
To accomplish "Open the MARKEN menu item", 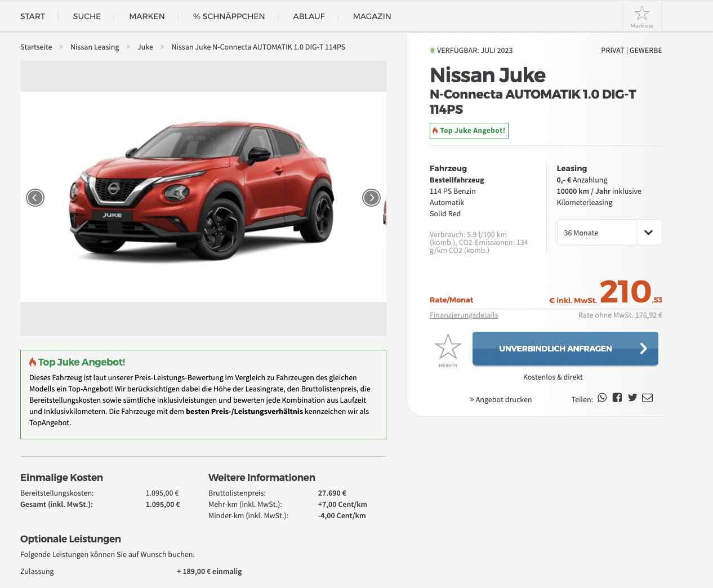I will tap(147, 16).
